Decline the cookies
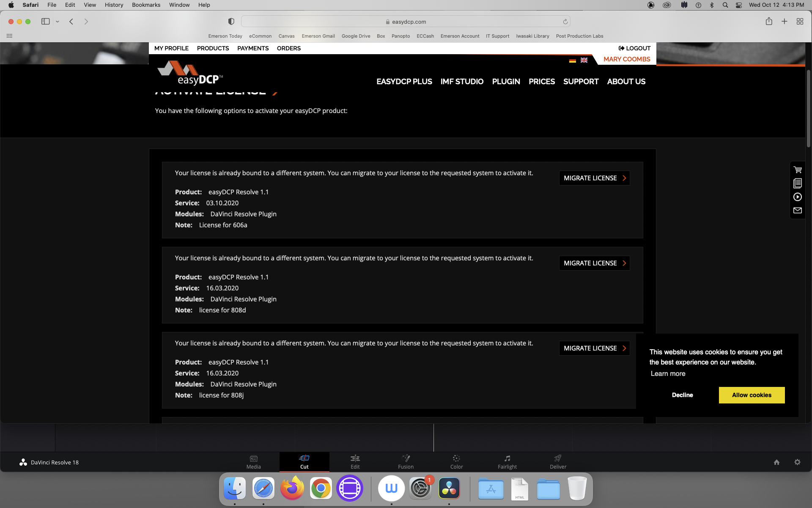The image size is (812, 508). click(682, 395)
